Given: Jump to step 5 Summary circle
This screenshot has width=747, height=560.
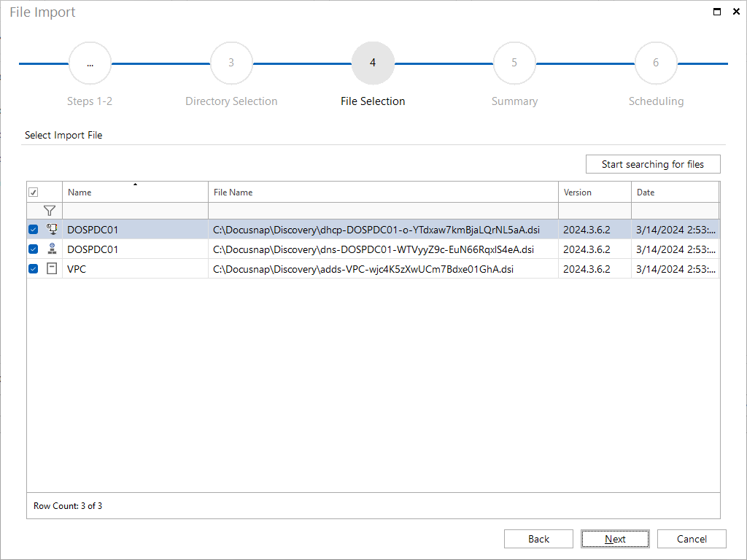Looking at the screenshot, I should click(514, 63).
